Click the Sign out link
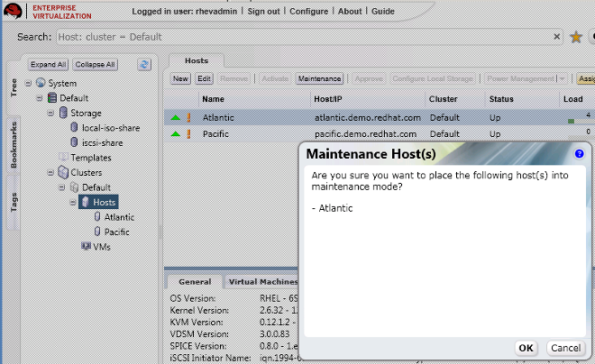 pyautogui.click(x=263, y=11)
